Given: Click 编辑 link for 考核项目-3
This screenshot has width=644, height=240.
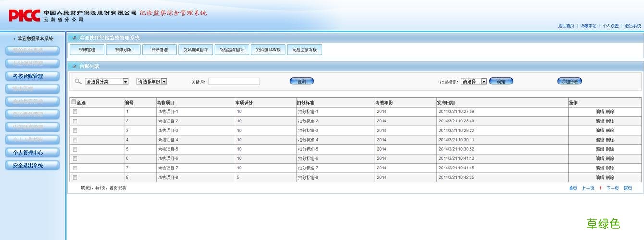Looking at the screenshot, I should 600,131.
